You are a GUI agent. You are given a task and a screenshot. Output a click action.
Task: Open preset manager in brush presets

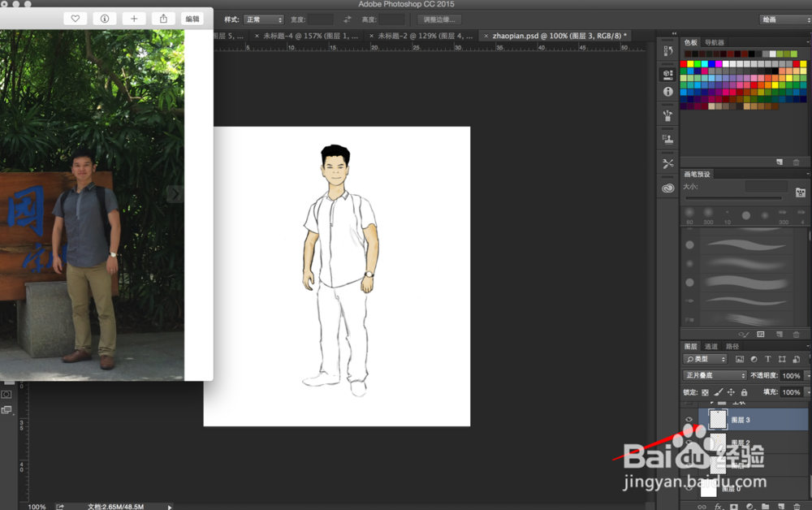pyautogui.click(x=761, y=335)
